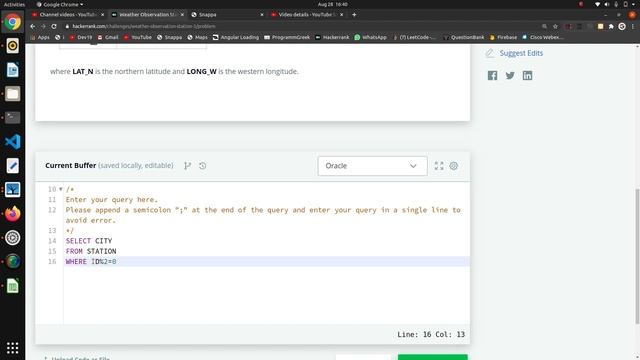Open the Chrome extensions puzzle icon
This screenshot has width=640, height=360.
(611, 26)
